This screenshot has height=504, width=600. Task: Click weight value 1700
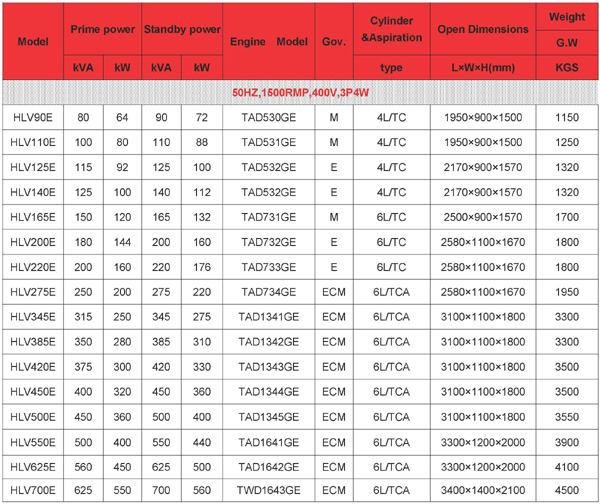[x=567, y=217]
